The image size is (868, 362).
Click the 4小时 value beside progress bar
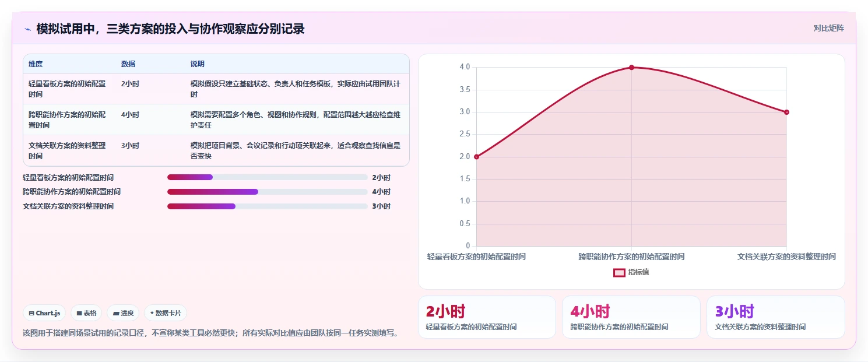(381, 192)
